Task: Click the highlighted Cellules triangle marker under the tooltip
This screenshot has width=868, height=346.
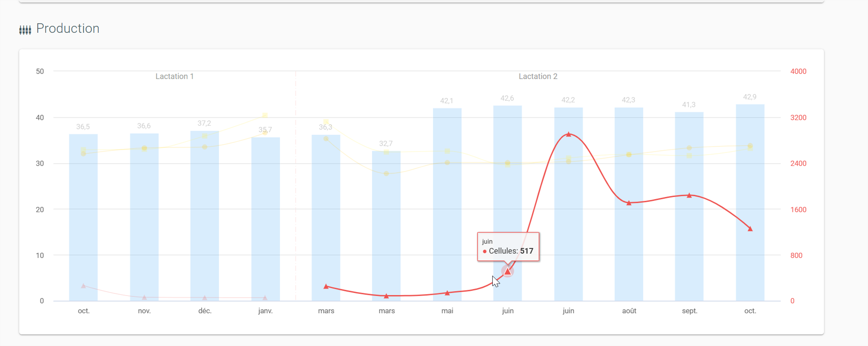Action: (x=508, y=271)
